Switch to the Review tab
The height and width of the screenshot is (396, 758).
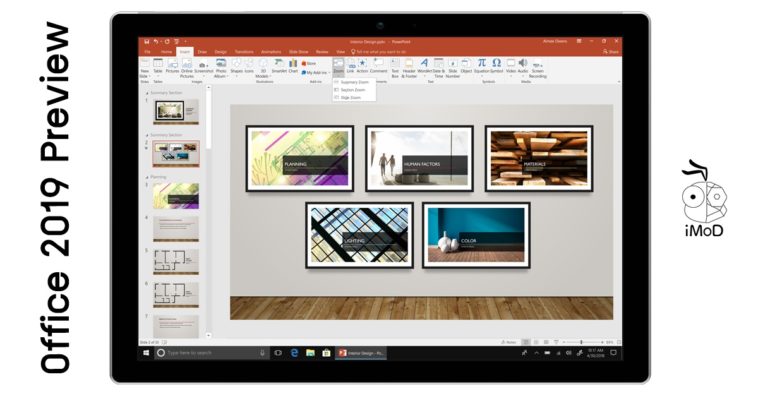click(322, 52)
